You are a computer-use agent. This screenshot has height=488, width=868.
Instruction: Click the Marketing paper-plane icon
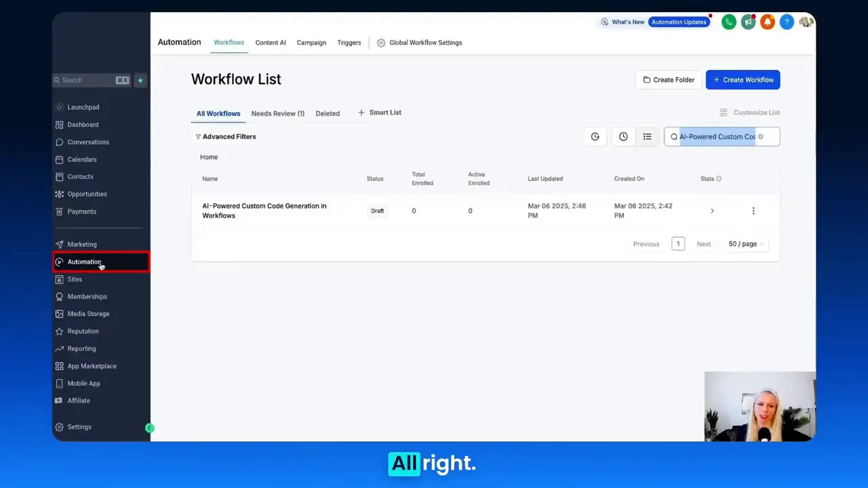pos(60,244)
